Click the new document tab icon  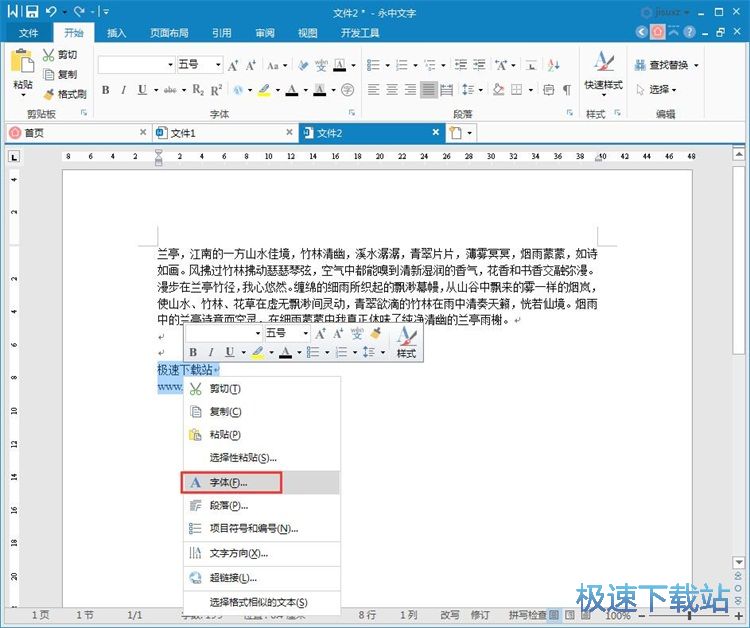coord(456,132)
